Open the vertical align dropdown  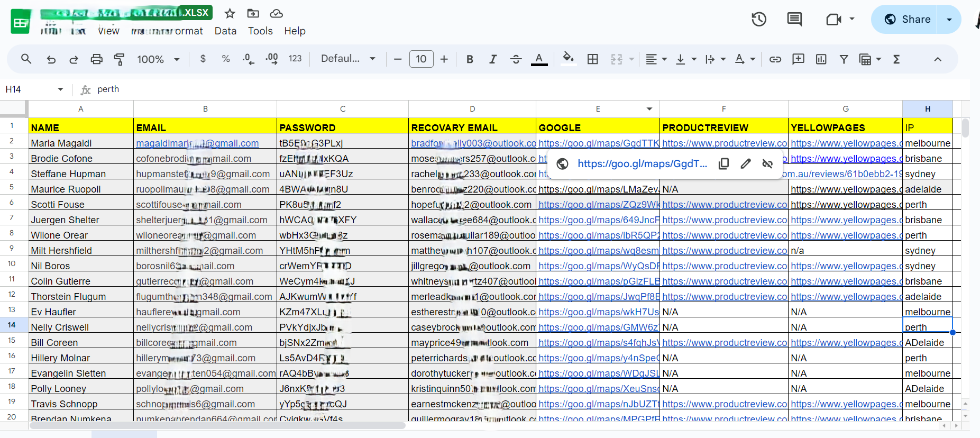(x=686, y=59)
